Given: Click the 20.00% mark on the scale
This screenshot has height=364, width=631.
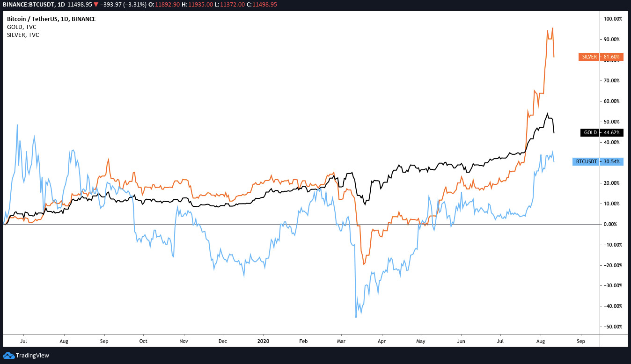Looking at the screenshot, I should pos(613,183).
